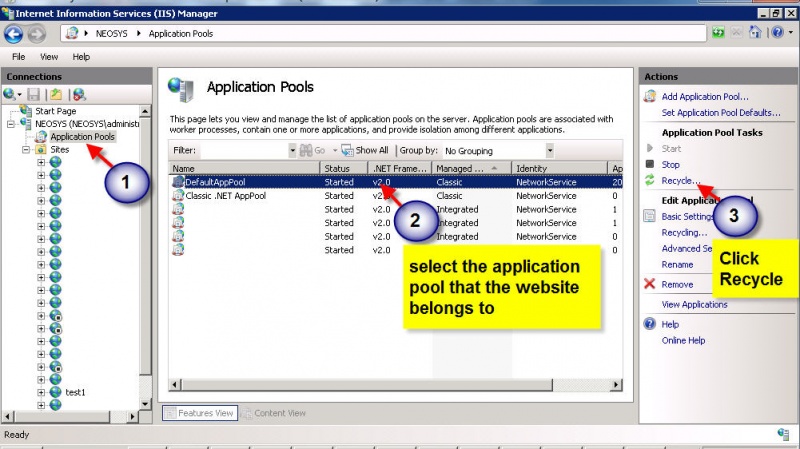
Task: Select the test1 site in tree
Action: [75, 392]
